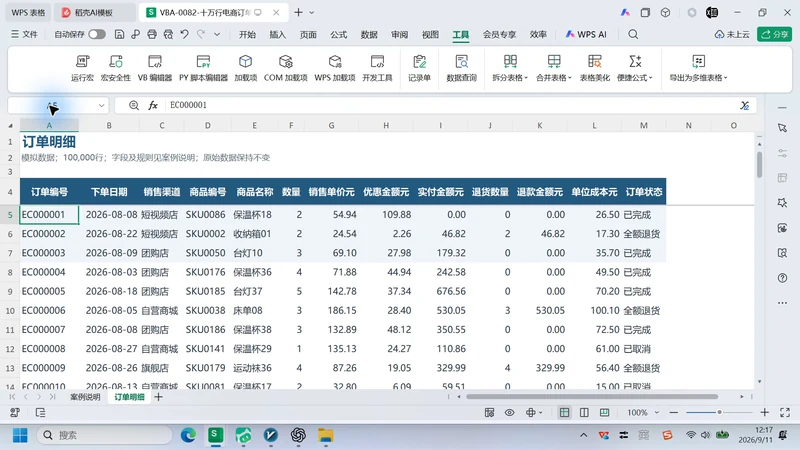
Task: Open the 加载项 add-ins dialog
Action: 245,68
